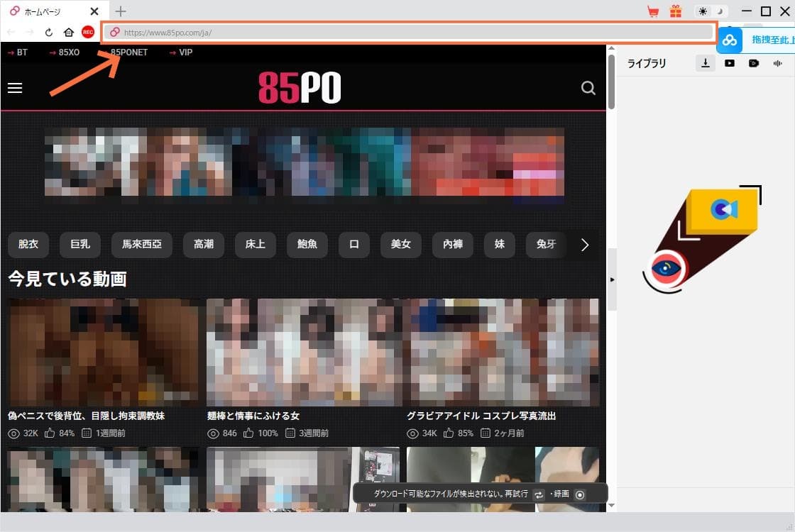Image resolution: width=795 pixels, height=532 pixels.
Task: Open a new tab with the plus button
Action: [121, 11]
